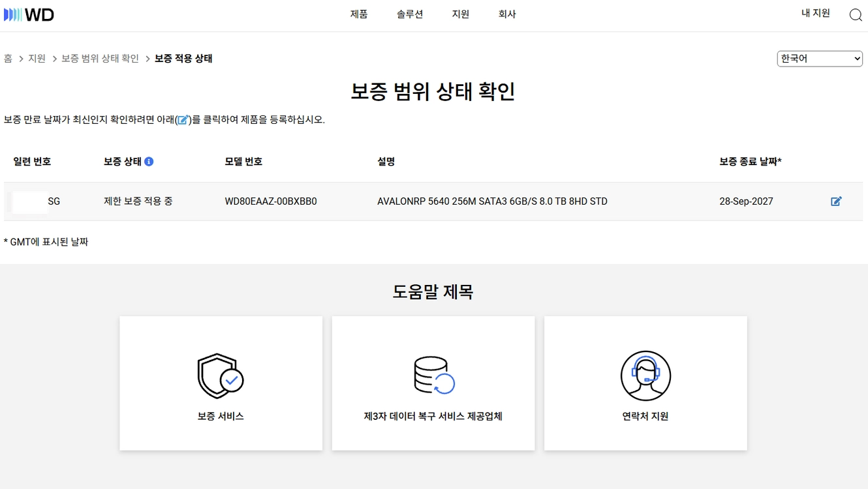The height and width of the screenshot is (489, 868).
Task: Open the 한국어 language dropdown
Action: click(x=820, y=59)
